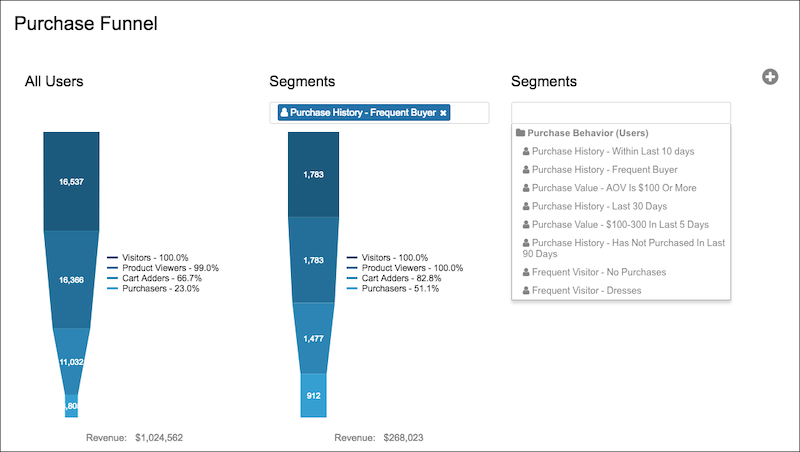
Task: Click the 11,032 cart adders funnel block
Action: pyautogui.click(x=71, y=362)
